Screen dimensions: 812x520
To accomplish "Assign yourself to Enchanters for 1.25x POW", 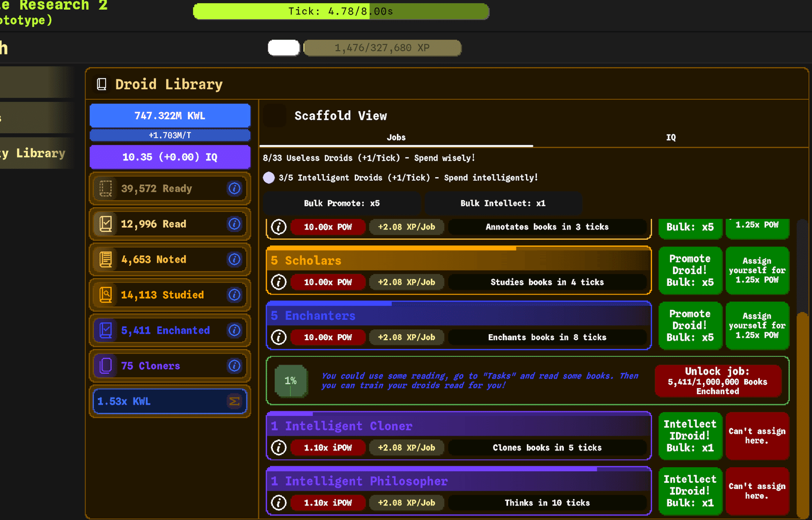I will coord(757,326).
